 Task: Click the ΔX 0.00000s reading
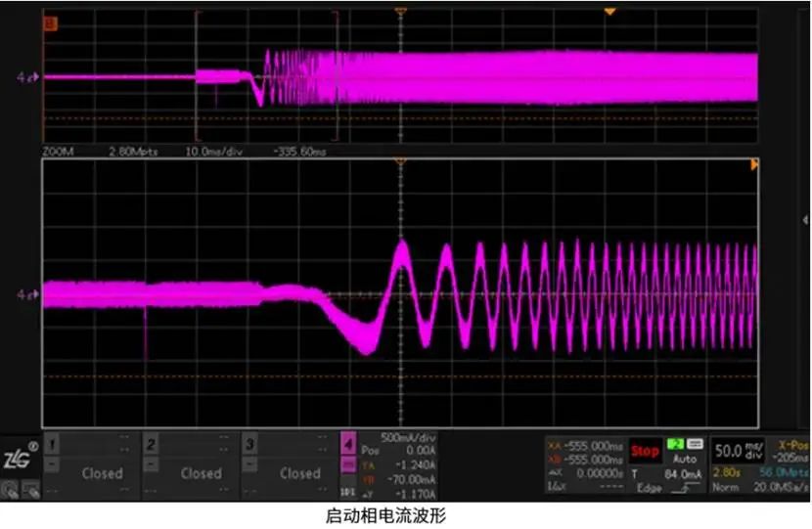[x=600, y=473]
